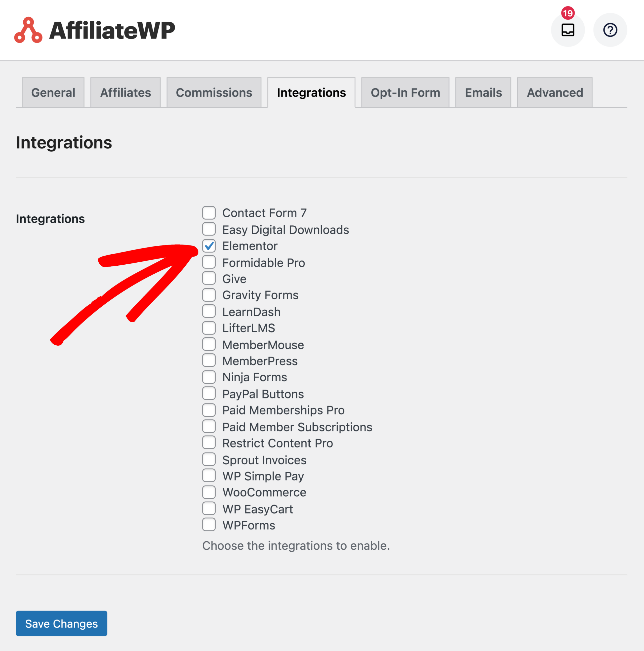Click the help question mark icon

click(x=610, y=30)
